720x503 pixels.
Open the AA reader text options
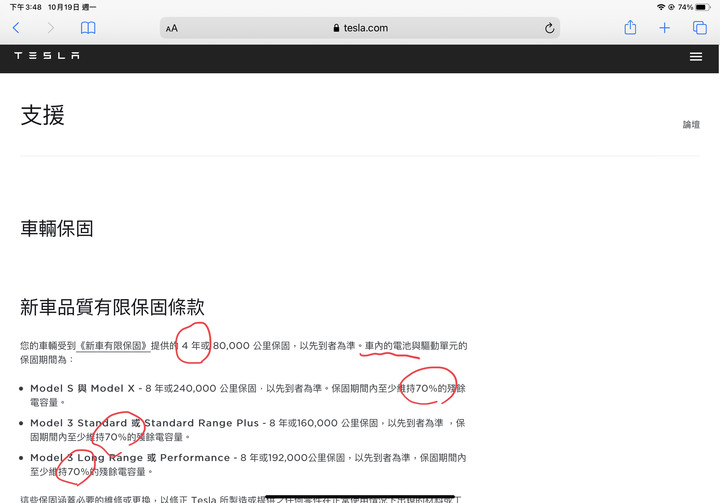(172, 28)
